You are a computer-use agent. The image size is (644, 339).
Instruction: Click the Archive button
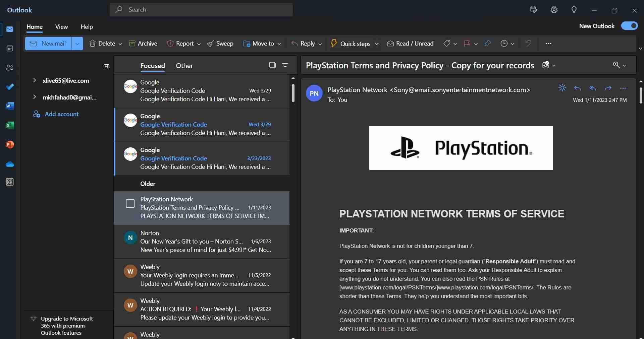click(143, 44)
